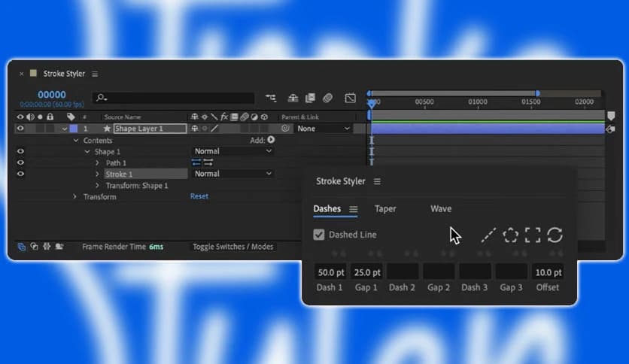Viewport: 629px width, 364px height.
Task: Expand the layer Transform group
Action: click(x=74, y=196)
